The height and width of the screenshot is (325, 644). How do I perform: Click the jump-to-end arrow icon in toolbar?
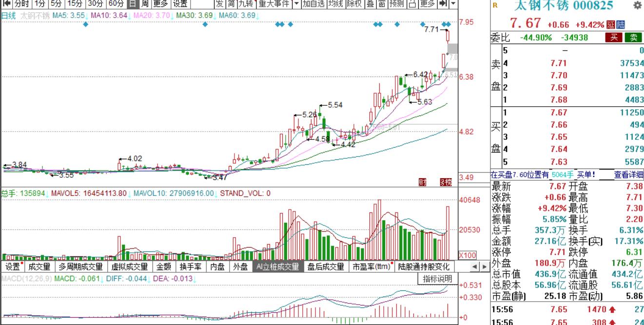[443, 4]
